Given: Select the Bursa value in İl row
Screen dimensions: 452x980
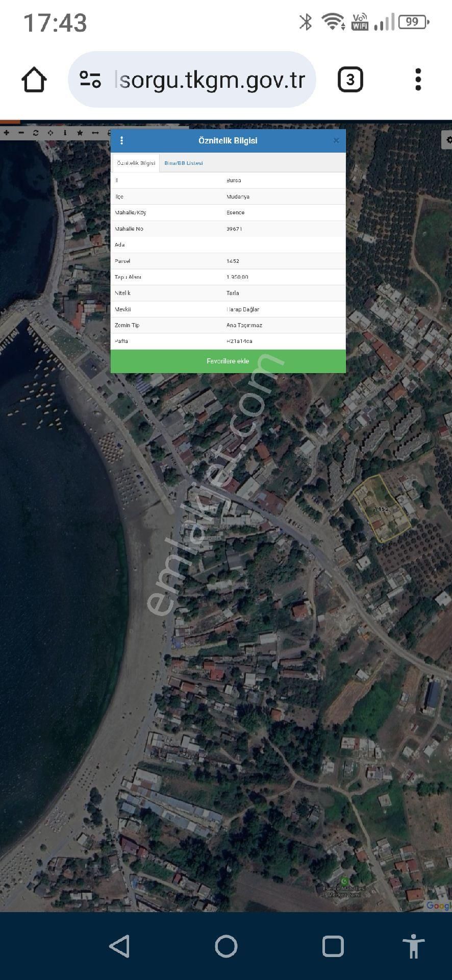Looking at the screenshot, I should click(234, 180).
